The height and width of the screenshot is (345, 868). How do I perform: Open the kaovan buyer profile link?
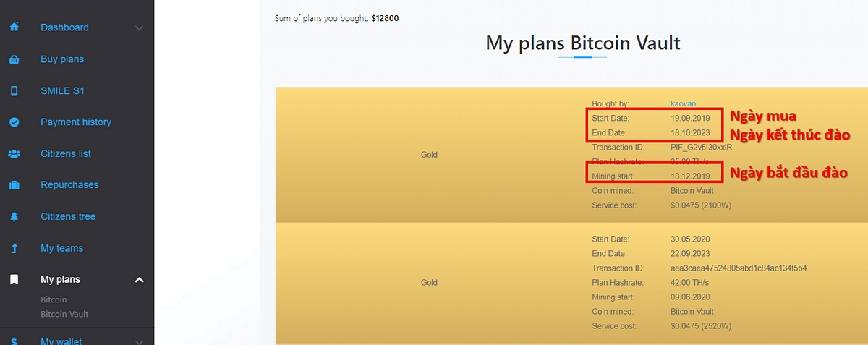click(x=684, y=104)
